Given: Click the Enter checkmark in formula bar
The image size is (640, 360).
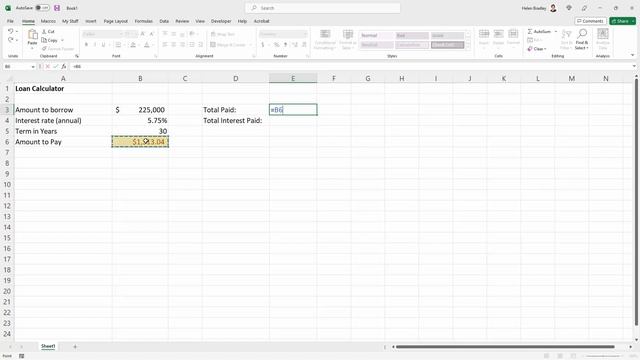Looking at the screenshot, I should (x=56, y=66).
